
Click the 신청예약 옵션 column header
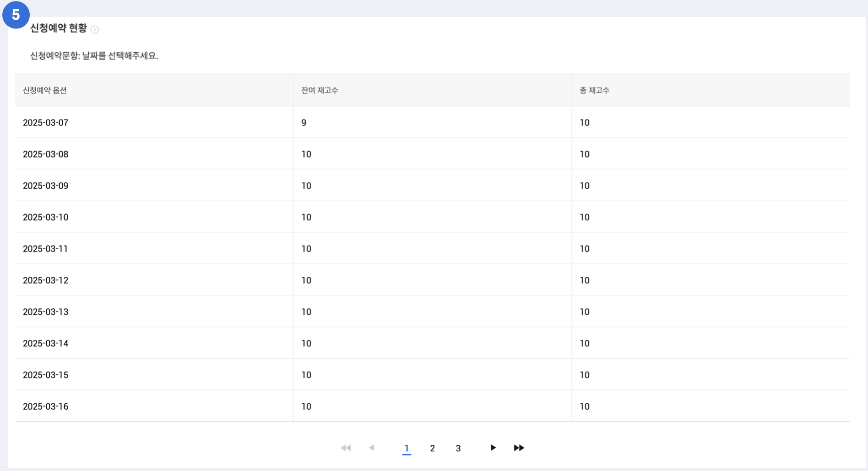(45, 90)
